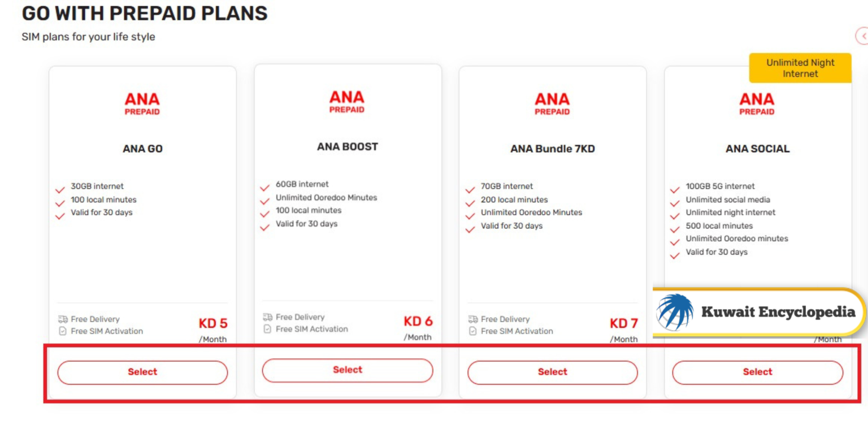
Task: Click the KD 5 monthly price label
Action: tap(213, 323)
